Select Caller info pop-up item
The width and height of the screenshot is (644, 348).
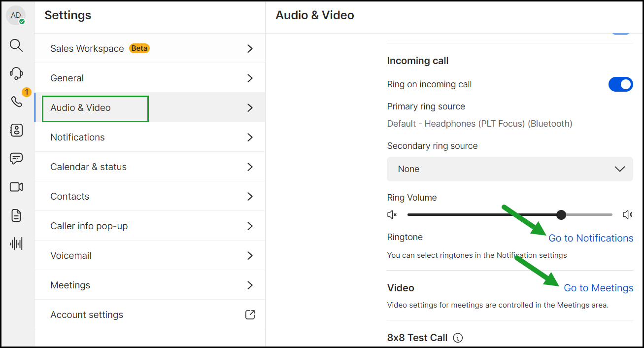click(150, 226)
